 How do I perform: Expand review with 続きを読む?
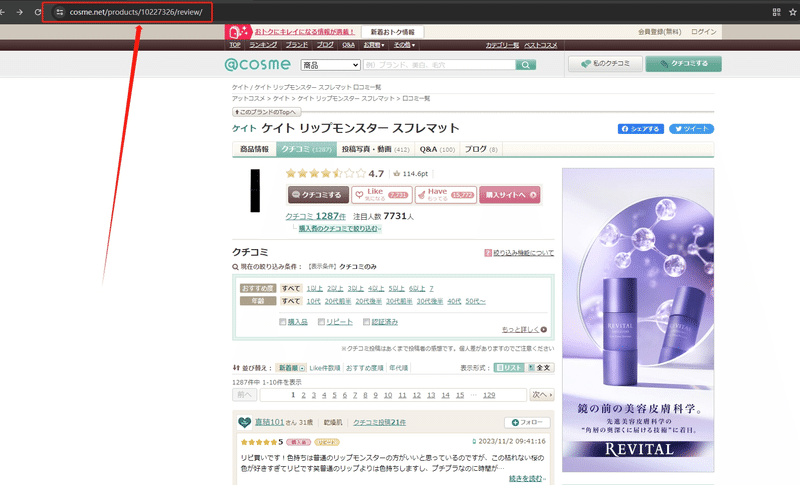pos(527,478)
